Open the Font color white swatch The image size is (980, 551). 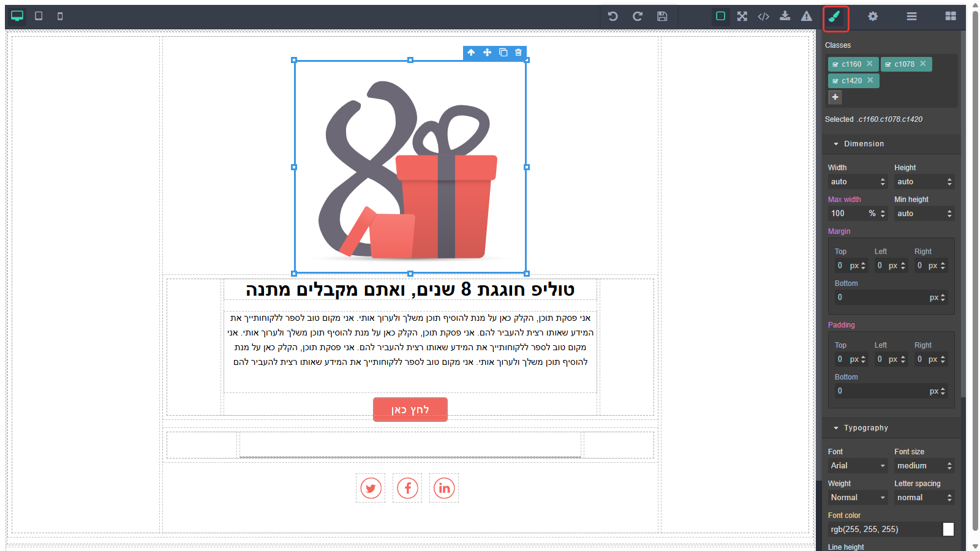(948, 530)
